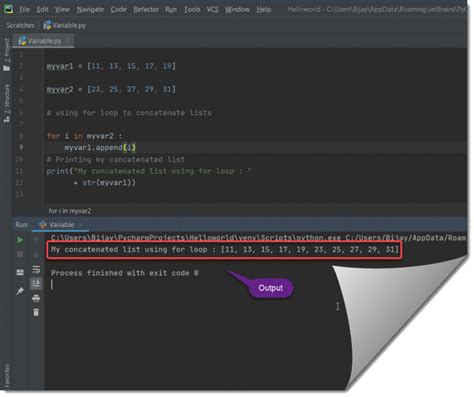Screen dimensions: 474x397
Task: Clear console output with trash icon
Action: 36,312
